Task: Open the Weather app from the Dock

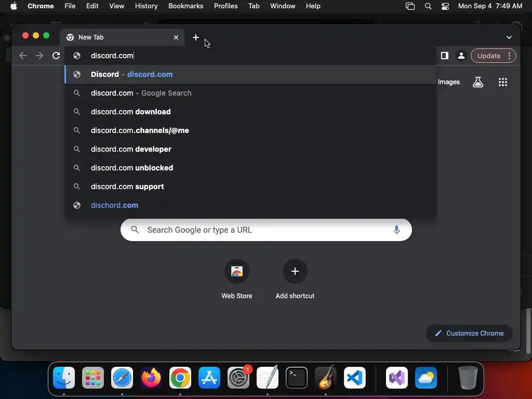Action: coord(426,378)
